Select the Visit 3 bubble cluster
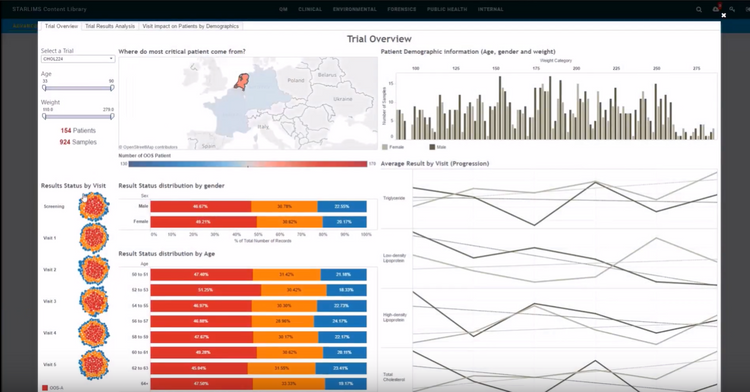750x392 pixels. point(94,301)
